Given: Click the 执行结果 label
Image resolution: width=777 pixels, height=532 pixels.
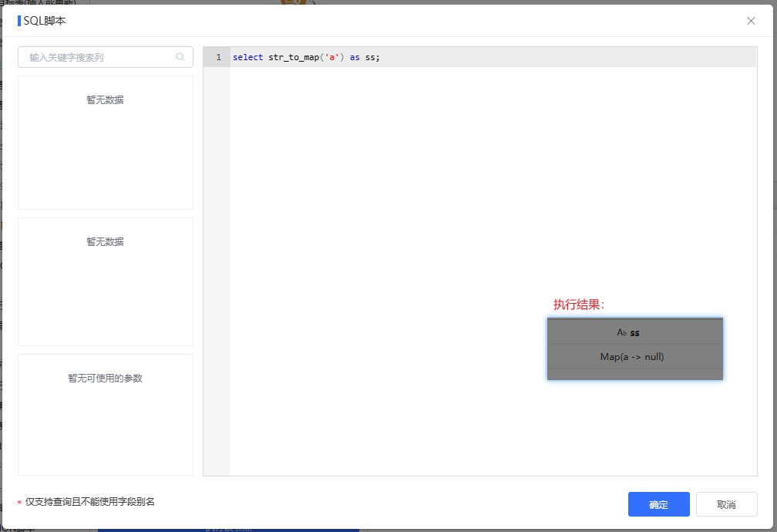Looking at the screenshot, I should (578, 305).
